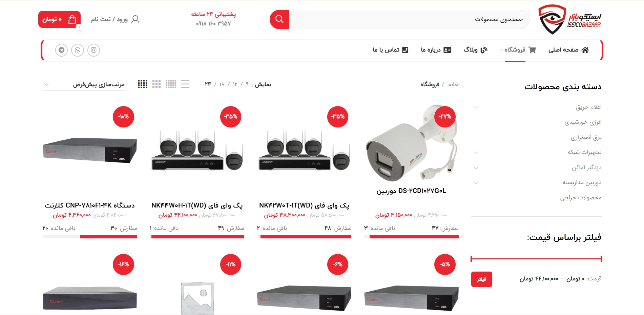Switch to list view layout icon
The image size is (644, 315).
[185, 84]
